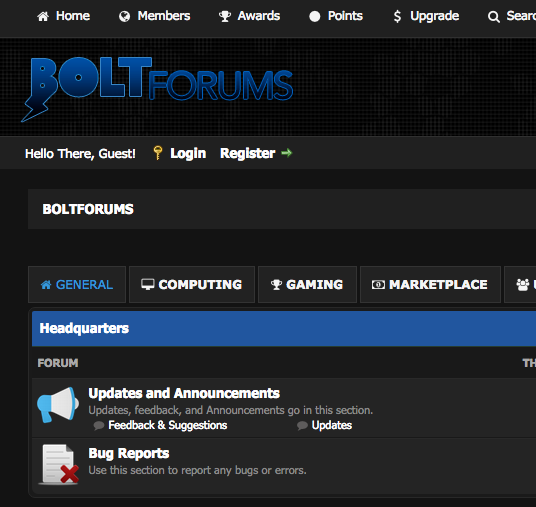Click the Points circle icon
This screenshot has height=507, width=536.
pyautogui.click(x=314, y=16)
